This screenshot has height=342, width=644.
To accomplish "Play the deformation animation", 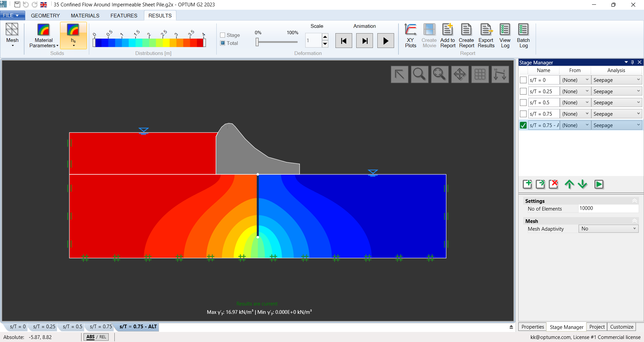I will 386,41.
